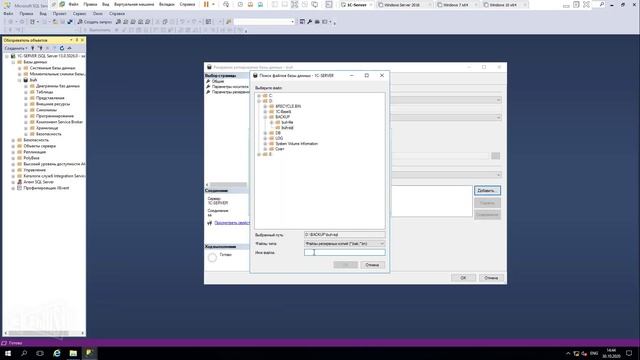Image resolution: width=640 pixels, height=360 pixels.
Task: Click the wrench properties icon in SSMS toolbar
Action: coord(310,22)
